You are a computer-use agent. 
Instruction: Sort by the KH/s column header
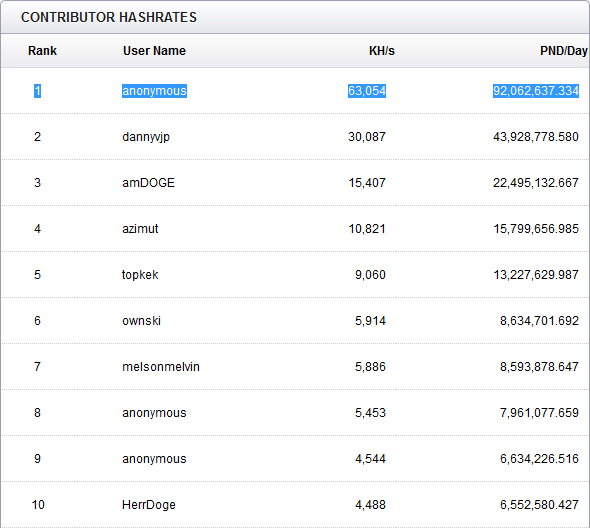coord(382,51)
